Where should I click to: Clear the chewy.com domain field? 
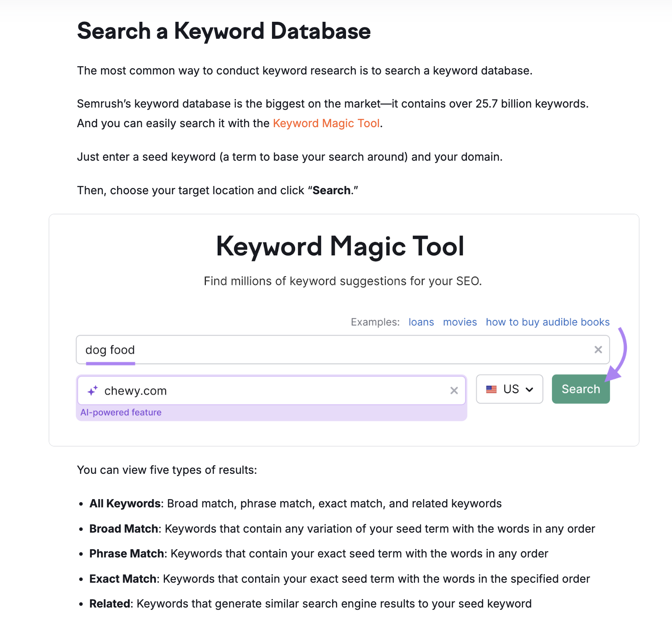(454, 391)
